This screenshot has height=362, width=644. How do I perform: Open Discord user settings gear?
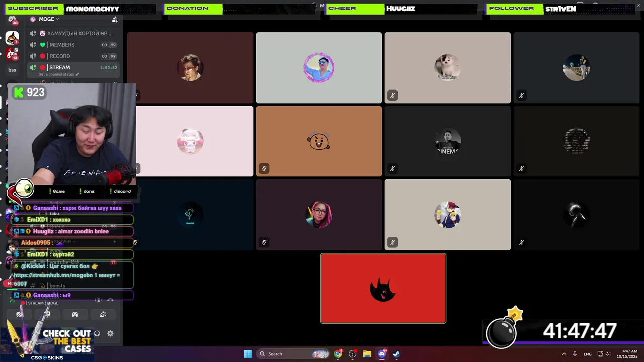(111, 333)
